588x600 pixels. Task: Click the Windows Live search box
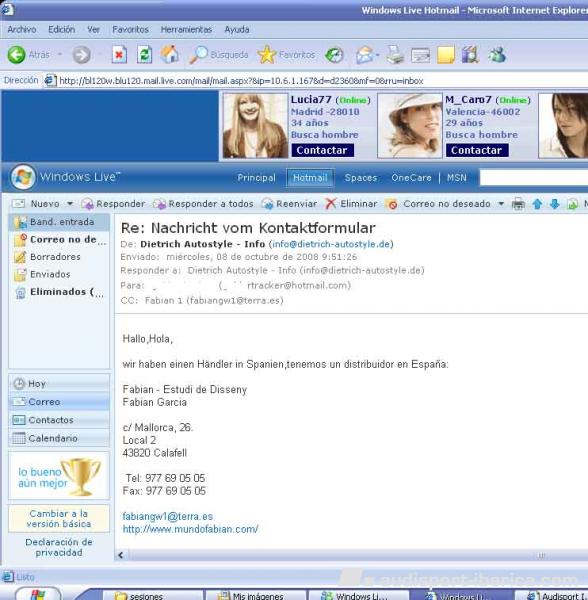pos(534,178)
